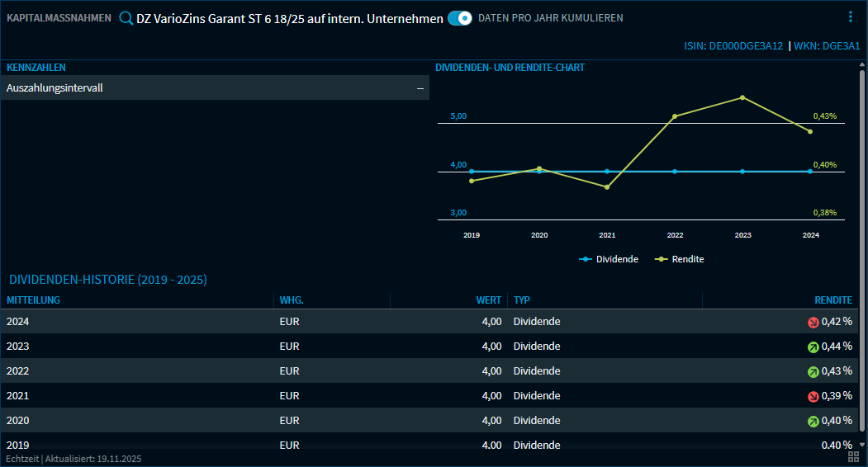This screenshot has width=868, height=467.
Task: Click the grid icon in bottom-right corner
Action: (854, 457)
